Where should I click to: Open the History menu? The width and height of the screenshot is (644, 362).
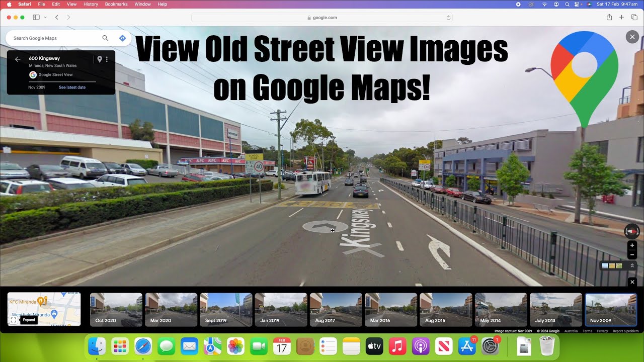coord(91,4)
